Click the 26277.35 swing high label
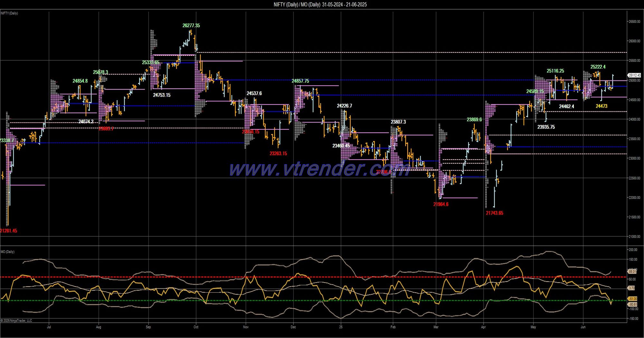Image resolution: width=644 pixels, height=338 pixels. click(191, 25)
